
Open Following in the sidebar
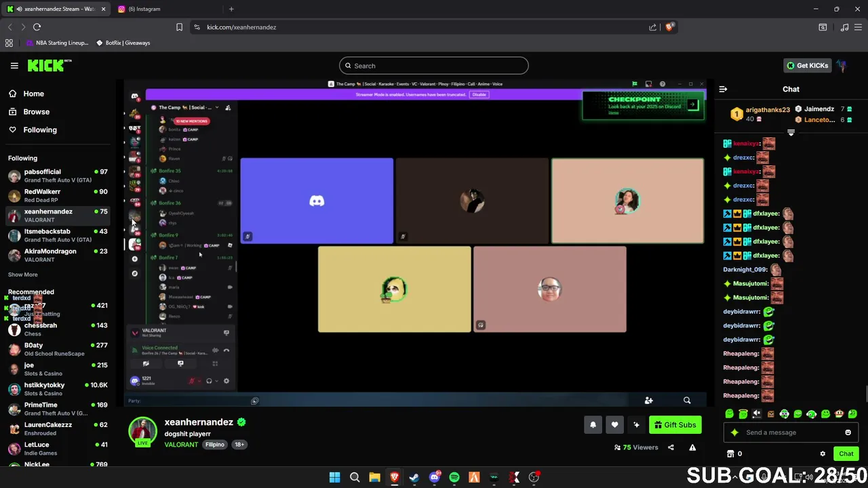point(40,129)
